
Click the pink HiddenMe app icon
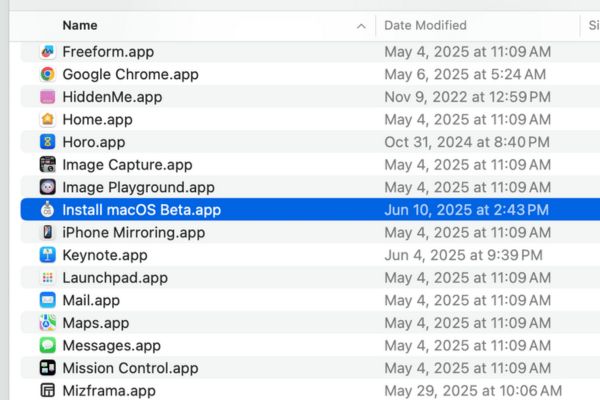[x=47, y=96]
